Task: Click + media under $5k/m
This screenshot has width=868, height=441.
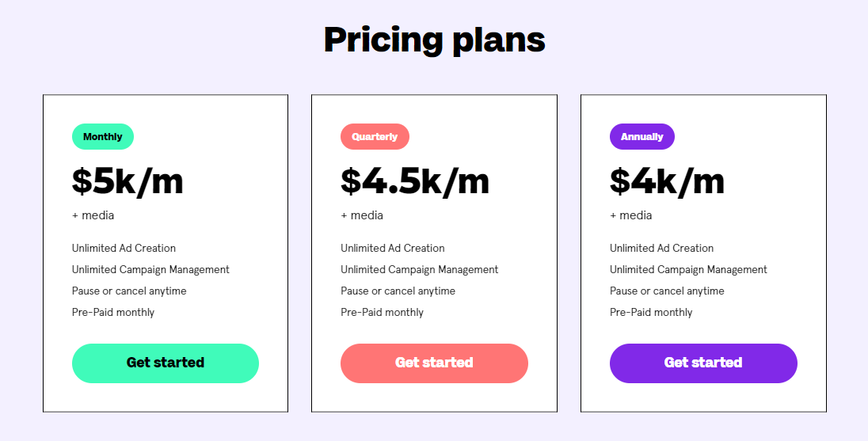Action: [x=93, y=215]
